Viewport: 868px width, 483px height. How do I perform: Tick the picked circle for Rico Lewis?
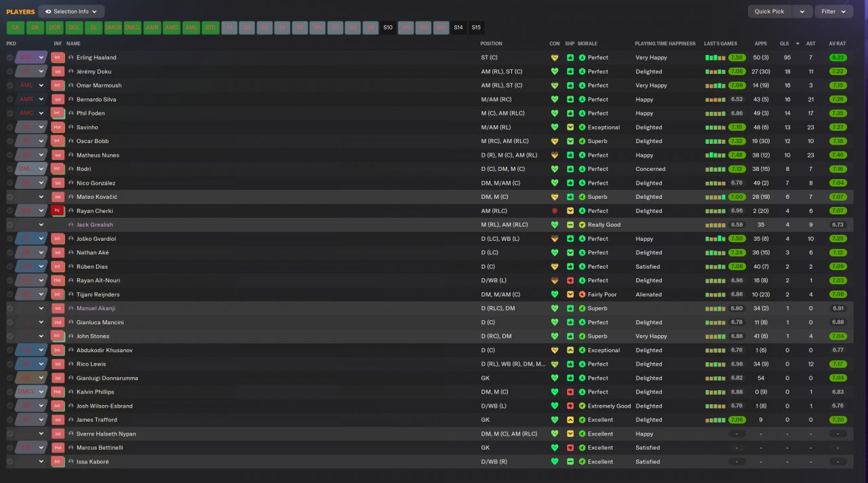pos(10,364)
